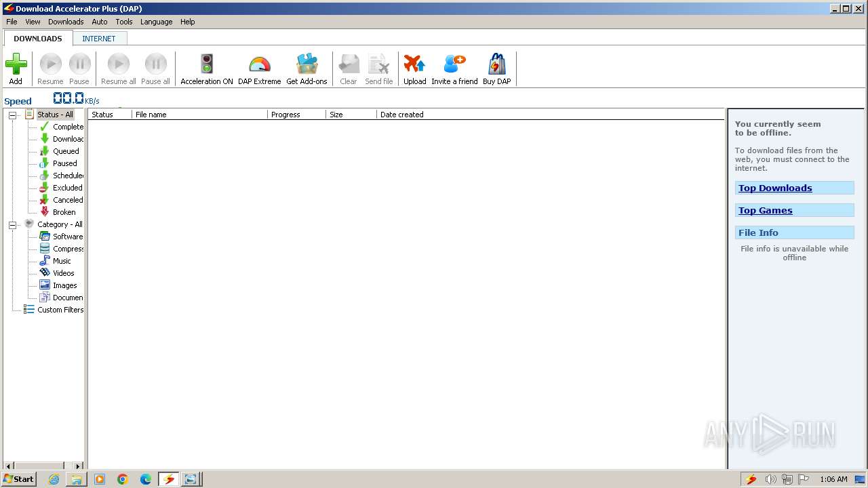868x488 pixels.
Task: Open Microsoft Edge from the taskbar
Action: (146, 479)
